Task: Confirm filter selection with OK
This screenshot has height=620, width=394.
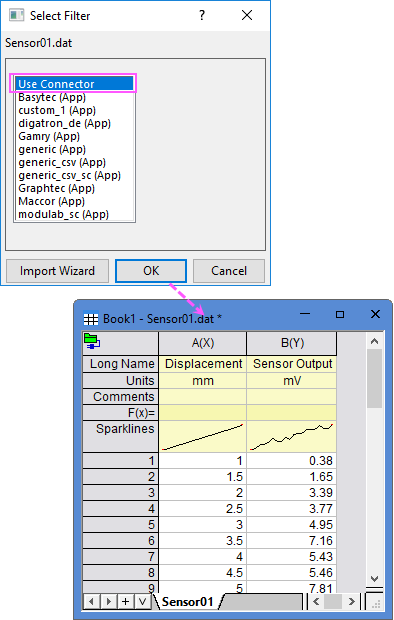Action: pyautogui.click(x=151, y=271)
